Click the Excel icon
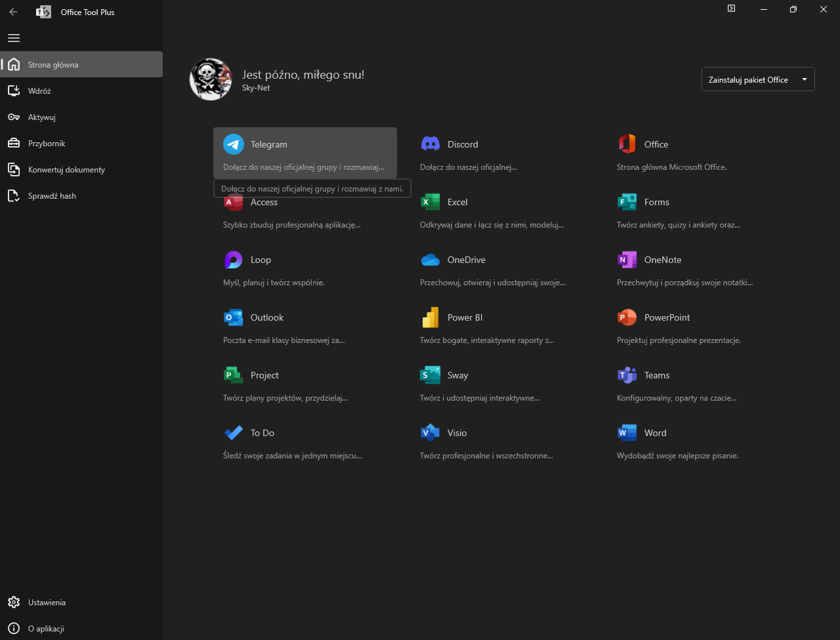Viewport: 840px width, 640px height. (x=430, y=202)
